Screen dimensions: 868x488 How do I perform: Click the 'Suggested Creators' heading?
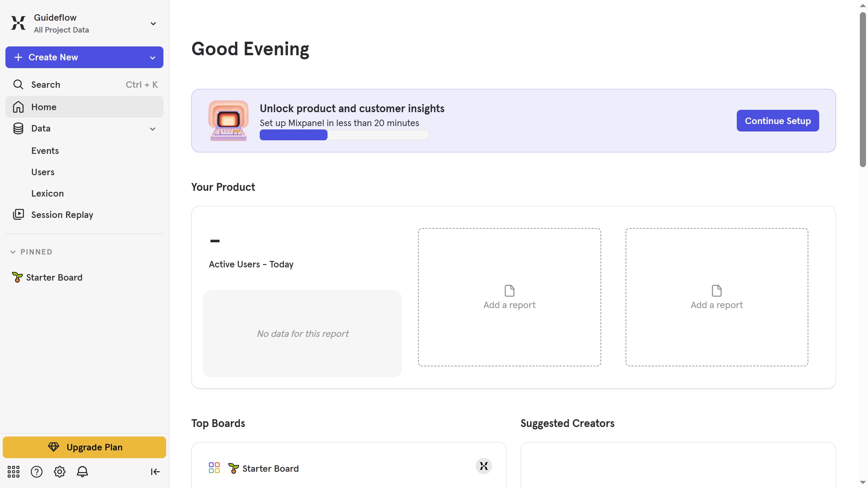point(567,423)
